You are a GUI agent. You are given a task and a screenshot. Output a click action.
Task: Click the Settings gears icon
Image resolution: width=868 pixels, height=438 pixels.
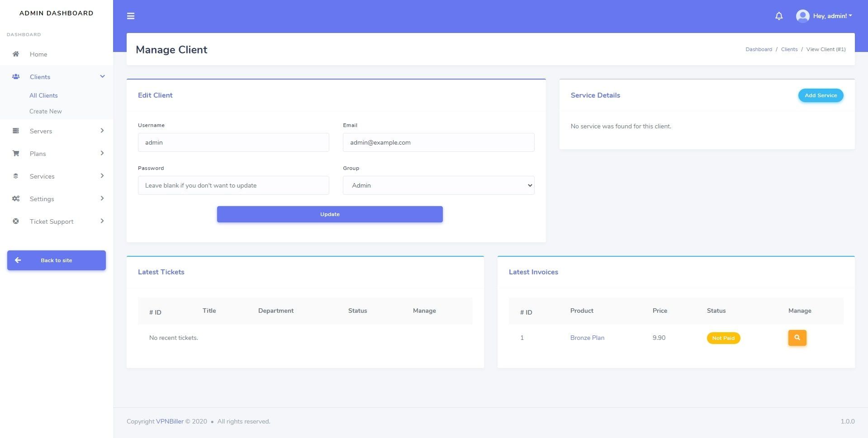tap(16, 199)
